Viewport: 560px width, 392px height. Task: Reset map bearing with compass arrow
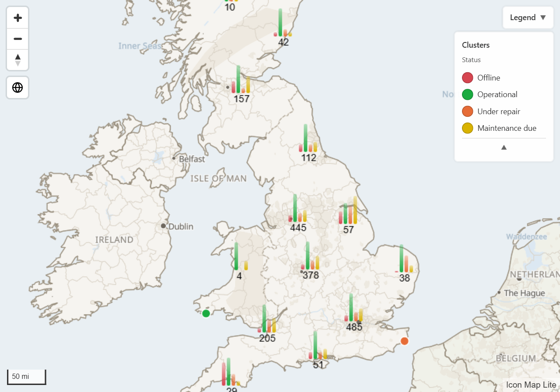17,59
